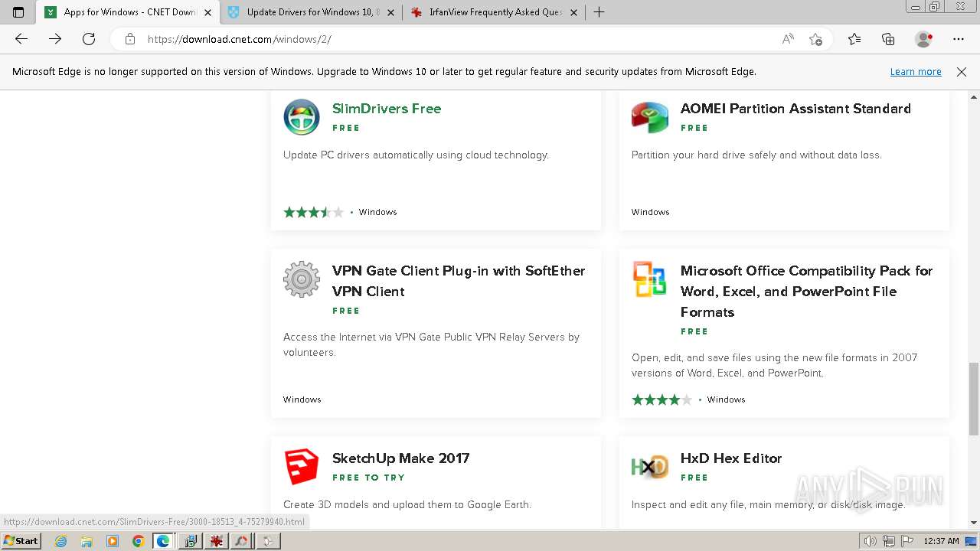This screenshot has width=980, height=551.
Task: Open the SlimDrivers Free app icon
Action: (x=302, y=117)
